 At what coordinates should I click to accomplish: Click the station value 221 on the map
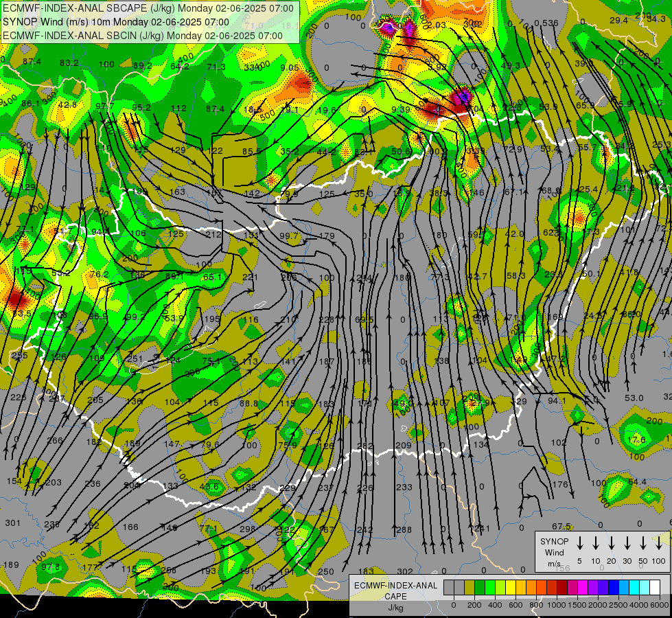[251, 277]
